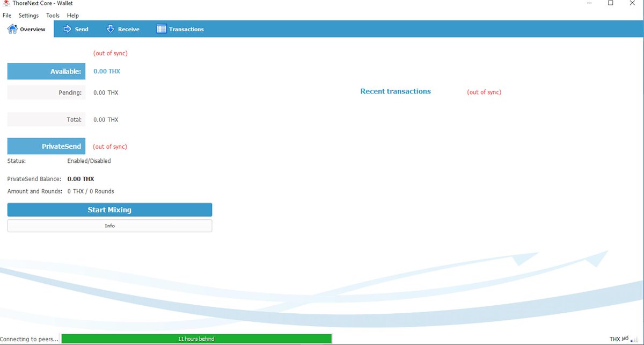This screenshot has height=345, width=644.
Task: Open the Help menu
Action: (72, 16)
